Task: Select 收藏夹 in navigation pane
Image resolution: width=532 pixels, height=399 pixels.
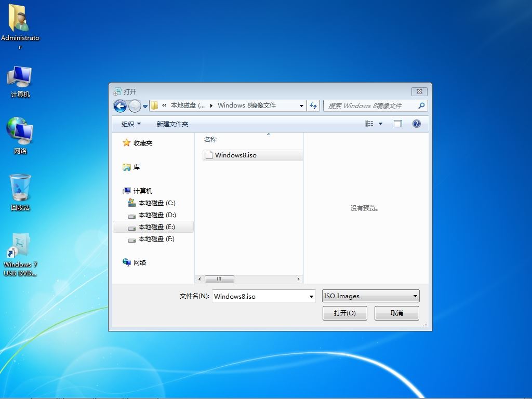Action: (137, 143)
